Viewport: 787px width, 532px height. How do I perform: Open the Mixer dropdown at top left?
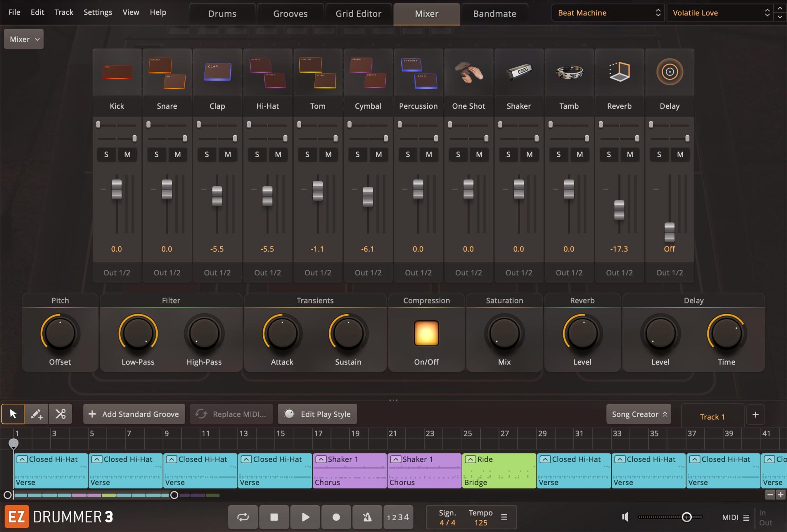click(x=24, y=39)
